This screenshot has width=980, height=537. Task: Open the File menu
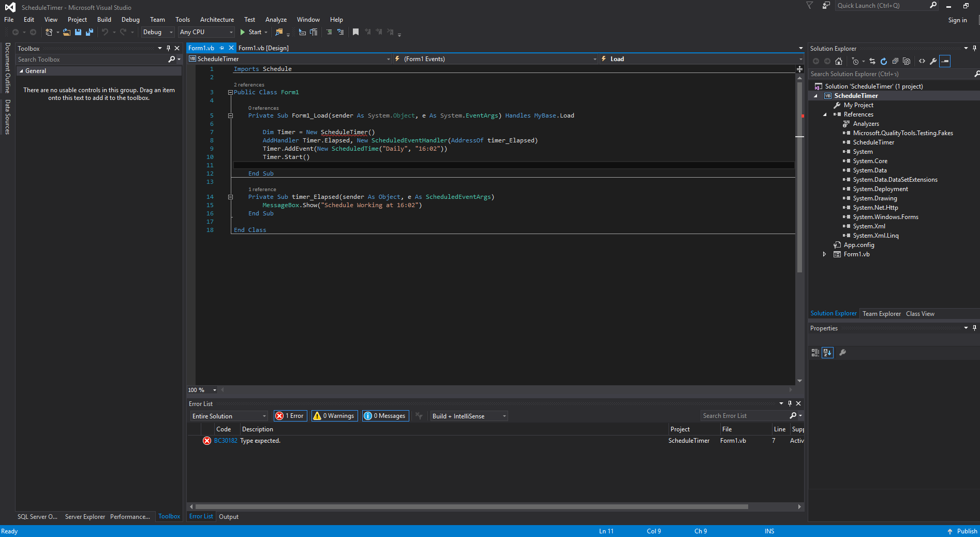[9, 20]
